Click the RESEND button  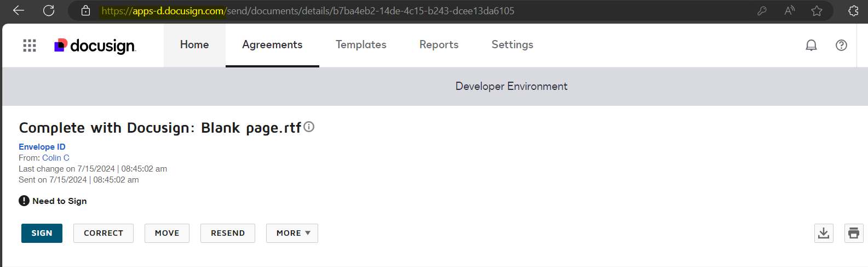[228, 233]
